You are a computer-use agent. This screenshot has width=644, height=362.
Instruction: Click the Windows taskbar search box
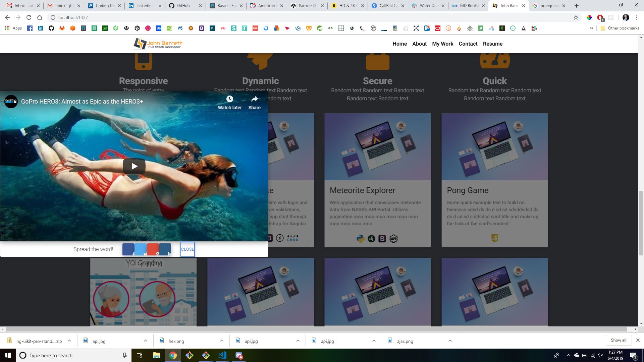74,355
